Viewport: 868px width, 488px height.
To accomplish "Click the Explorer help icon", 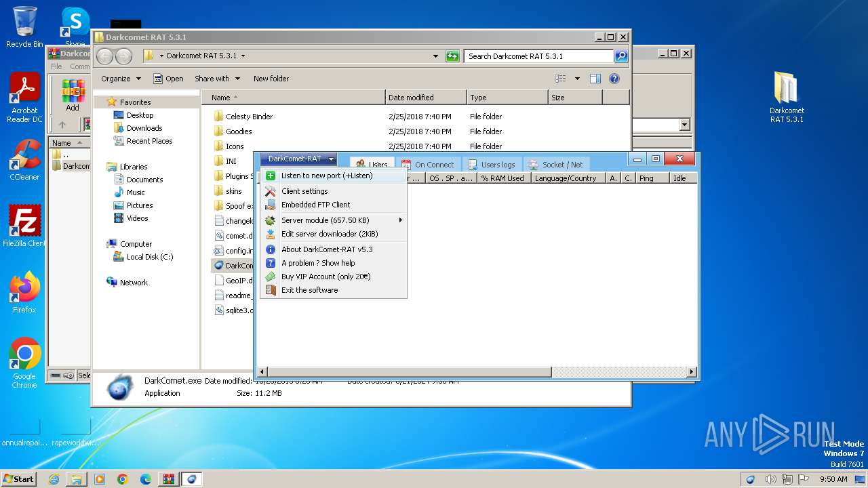I will pos(614,79).
